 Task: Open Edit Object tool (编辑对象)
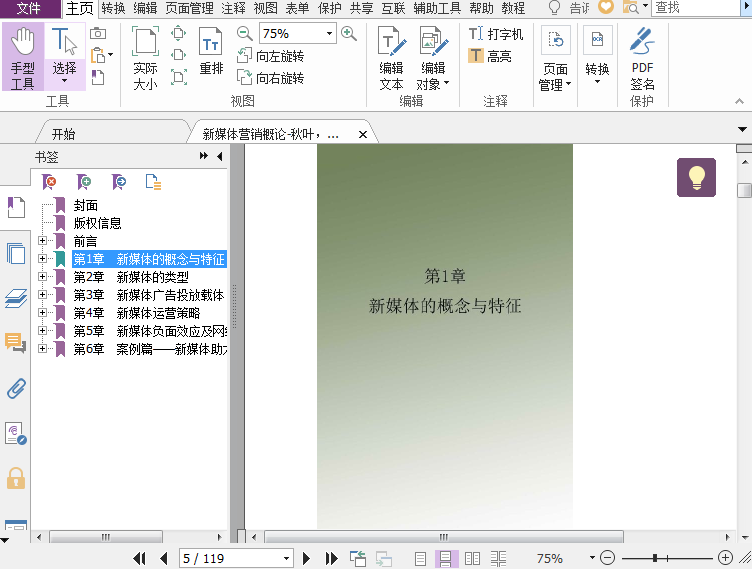click(x=433, y=58)
